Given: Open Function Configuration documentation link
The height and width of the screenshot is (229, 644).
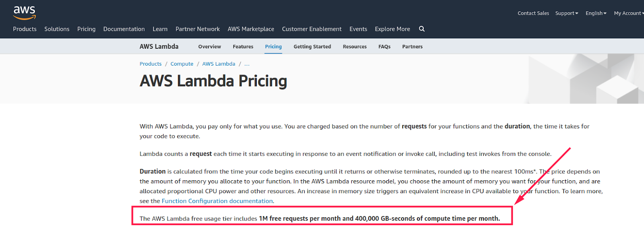Looking at the screenshot, I should tap(217, 201).
